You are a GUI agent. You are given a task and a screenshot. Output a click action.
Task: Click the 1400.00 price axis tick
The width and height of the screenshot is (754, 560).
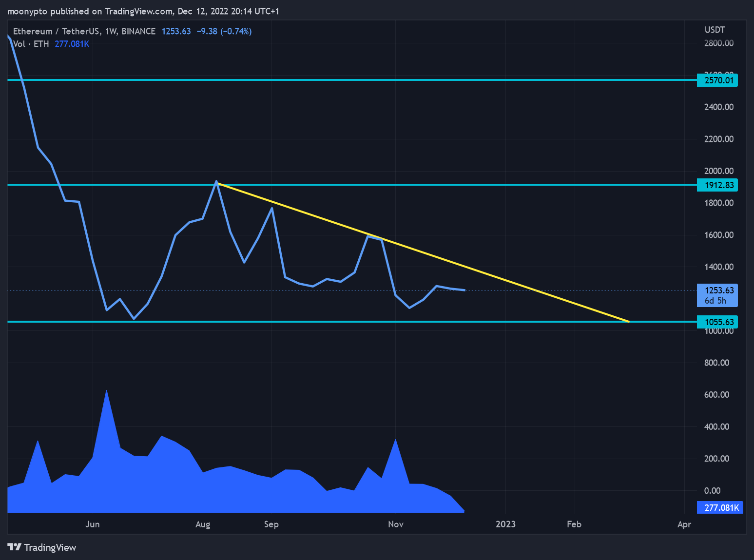[x=719, y=267]
